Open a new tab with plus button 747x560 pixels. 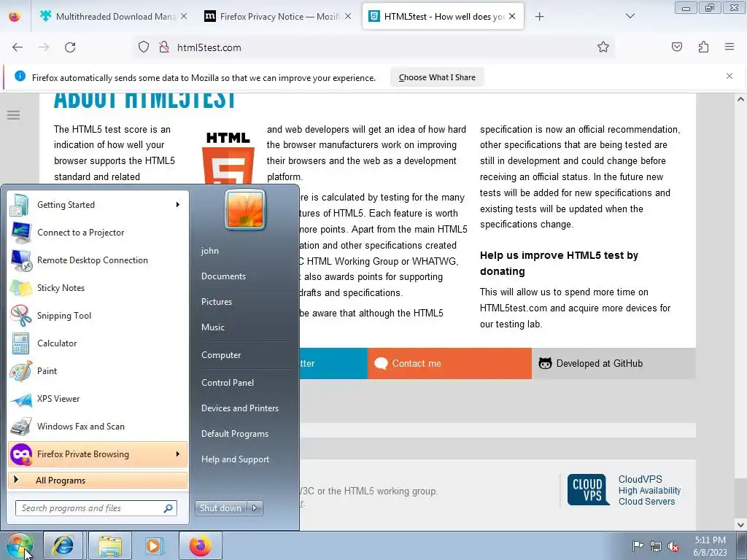[x=539, y=17]
